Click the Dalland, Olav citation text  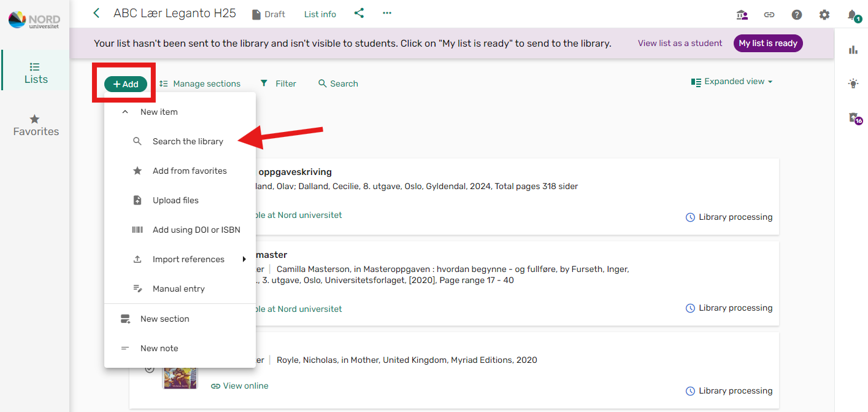click(x=417, y=186)
